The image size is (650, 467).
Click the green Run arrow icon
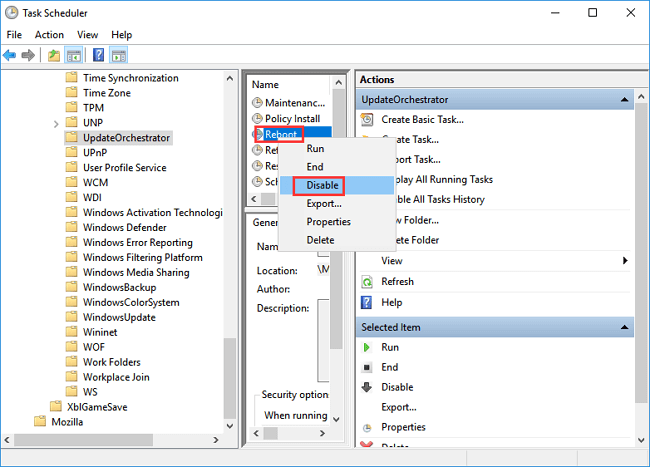(x=366, y=347)
